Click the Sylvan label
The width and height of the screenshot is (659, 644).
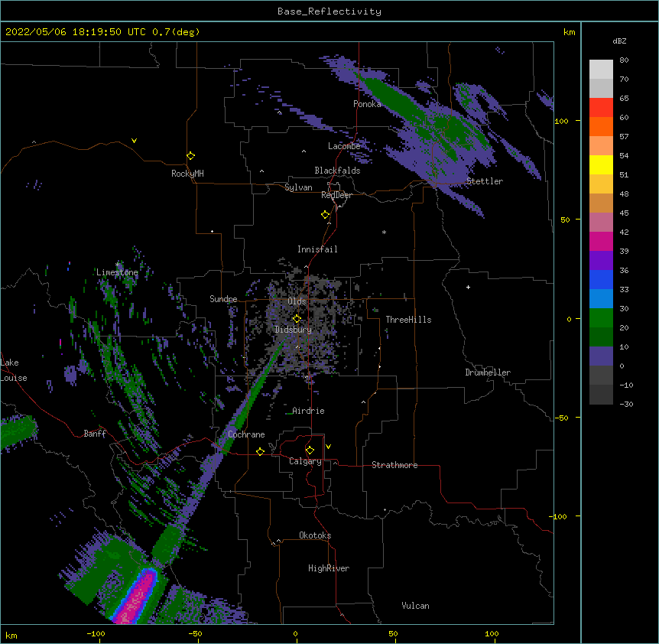click(298, 187)
